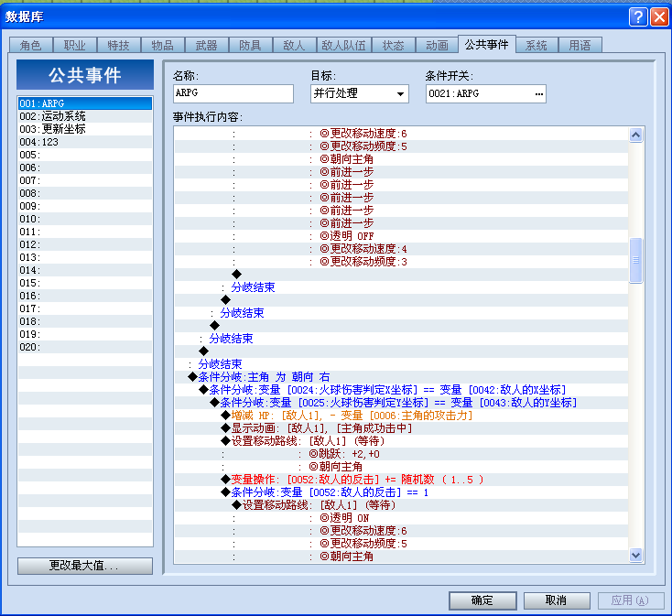Select the 公共事件 tab
The height and width of the screenshot is (616, 672).
click(x=487, y=44)
